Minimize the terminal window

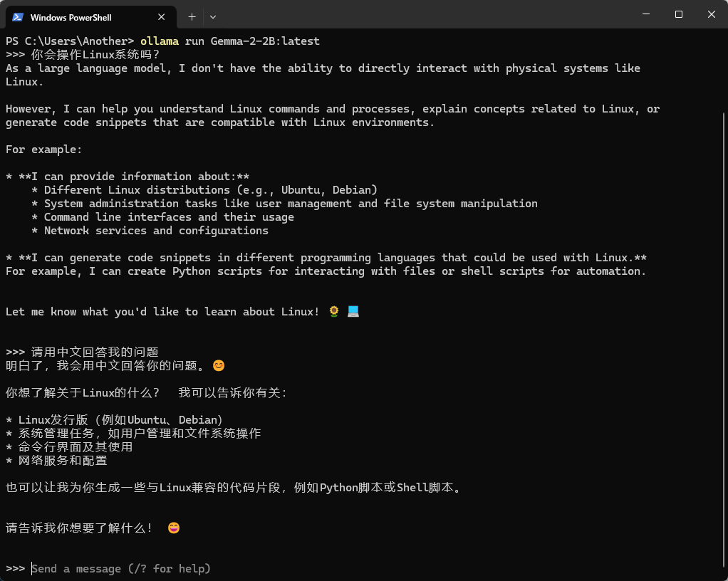tap(646, 14)
